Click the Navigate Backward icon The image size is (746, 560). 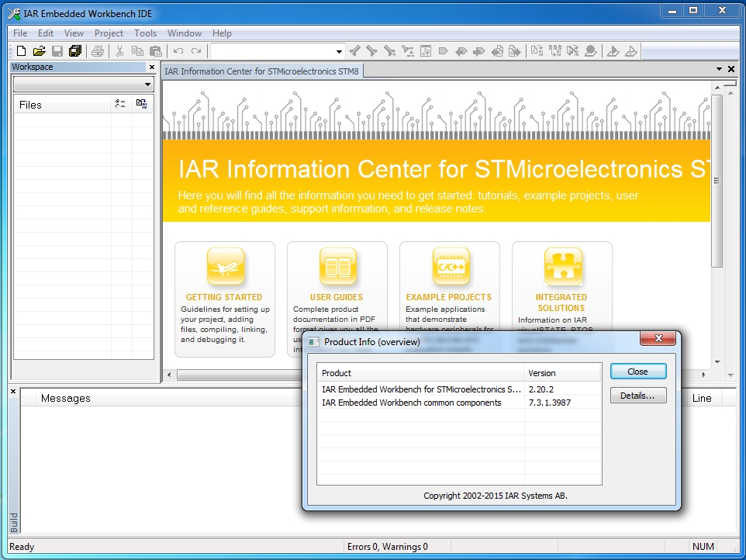(497, 51)
